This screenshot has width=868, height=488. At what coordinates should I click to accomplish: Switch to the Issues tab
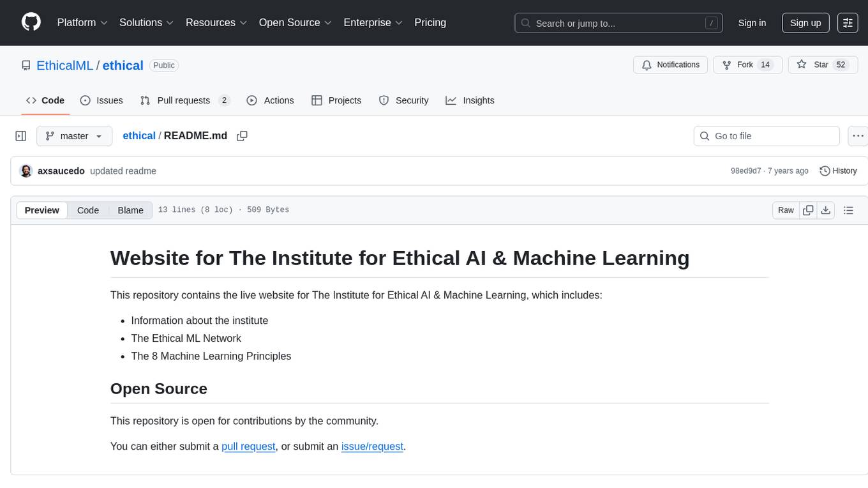[x=101, y=100]
